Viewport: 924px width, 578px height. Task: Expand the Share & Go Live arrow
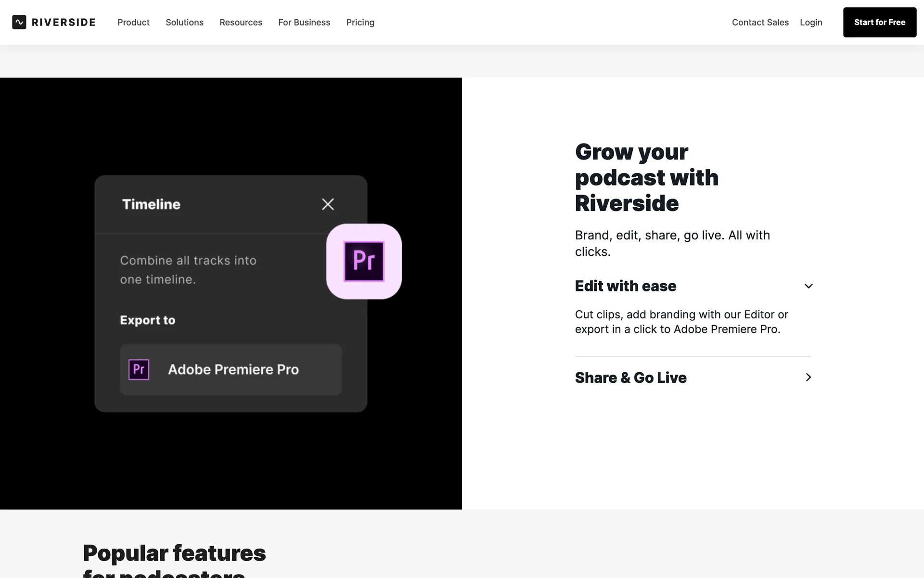[x=808, y=378]
